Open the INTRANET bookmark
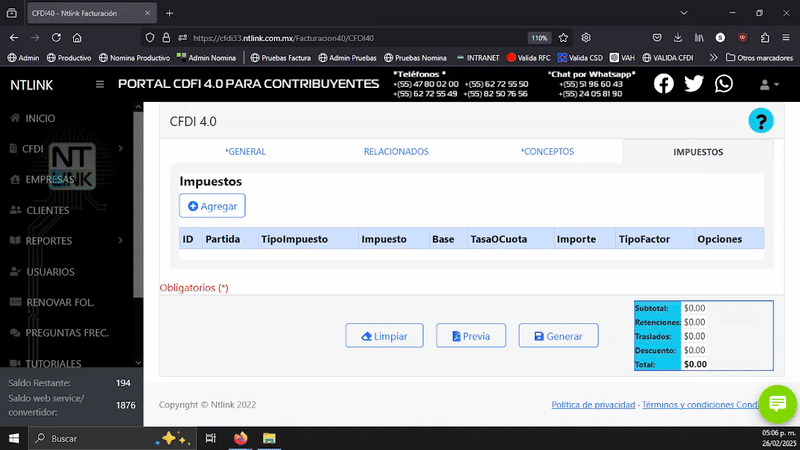This screenshot has height=450, width=800. 478,58
